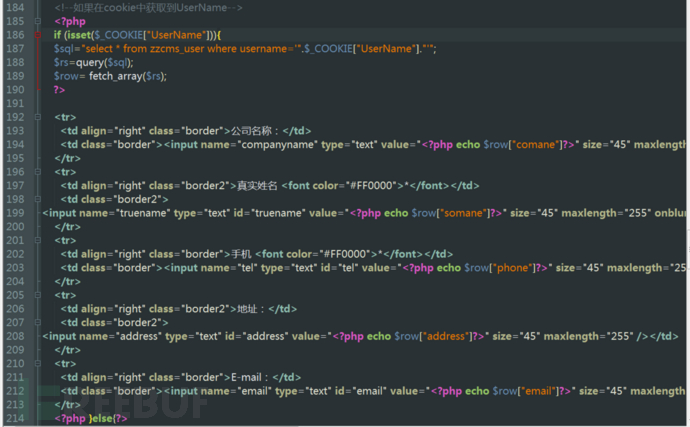This screenshot has width=690, height=427.
Task: Click the isset keyword on line 186
Action: pos(78,35)
